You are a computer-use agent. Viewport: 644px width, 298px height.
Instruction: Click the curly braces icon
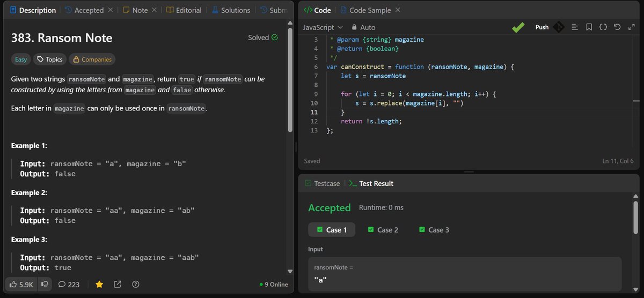603,27
